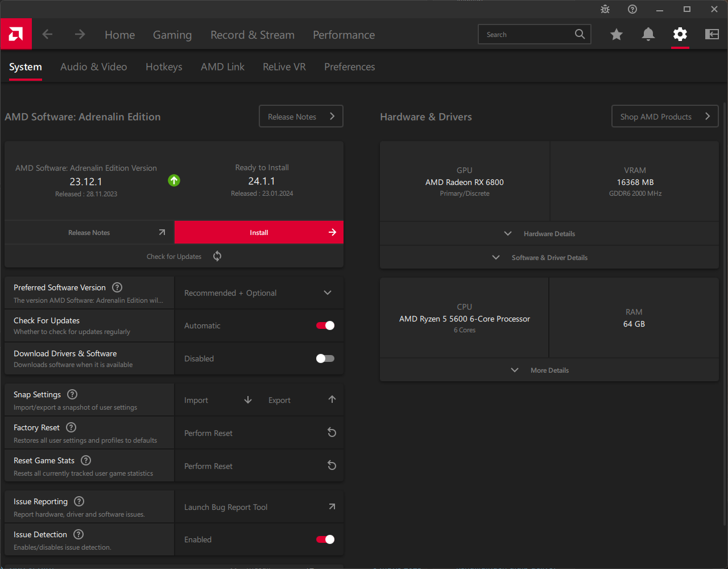
Task: Switch to the ReLive VR tab
Action: pos(284,67)
